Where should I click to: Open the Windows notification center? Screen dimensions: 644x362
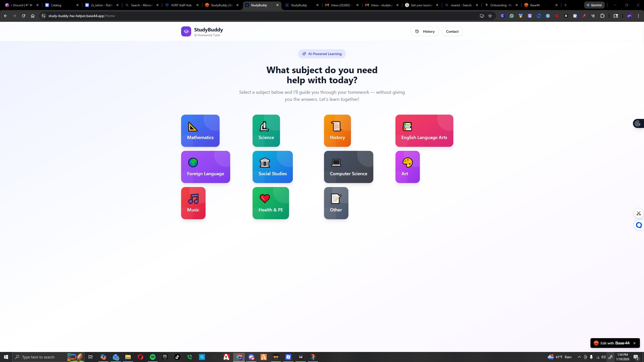tap(636, 357)
